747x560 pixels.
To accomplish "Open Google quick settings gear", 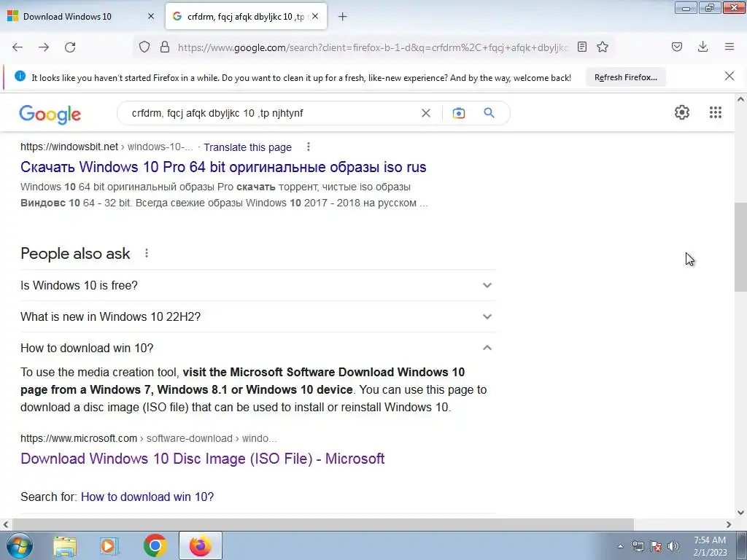I will pyautogui.click(x=682, y=112).
